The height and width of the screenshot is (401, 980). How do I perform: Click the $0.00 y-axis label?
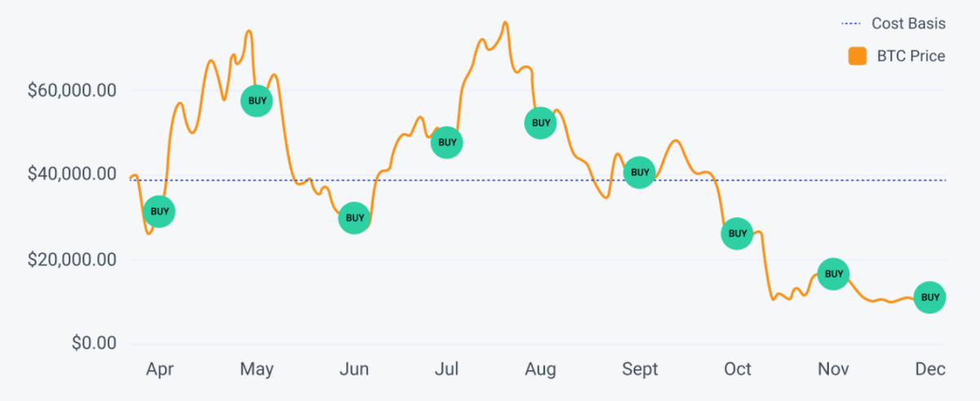pos(94,344)
